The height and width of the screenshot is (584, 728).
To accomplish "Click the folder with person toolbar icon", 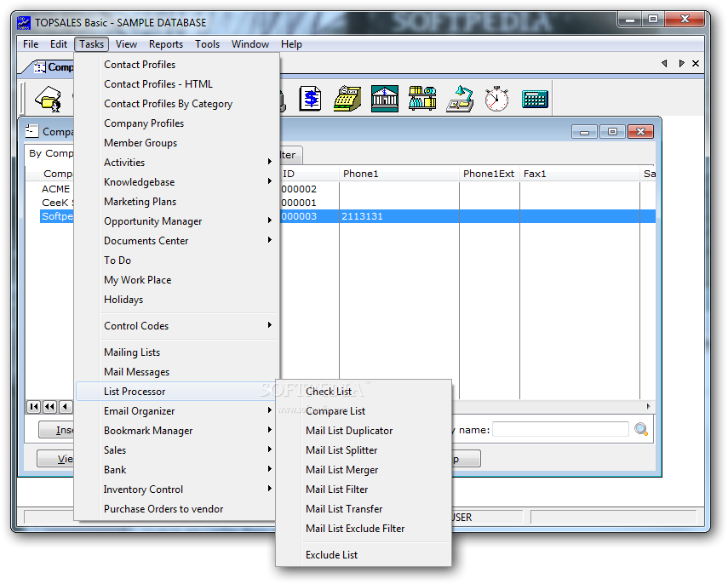I will click(49, 99).
